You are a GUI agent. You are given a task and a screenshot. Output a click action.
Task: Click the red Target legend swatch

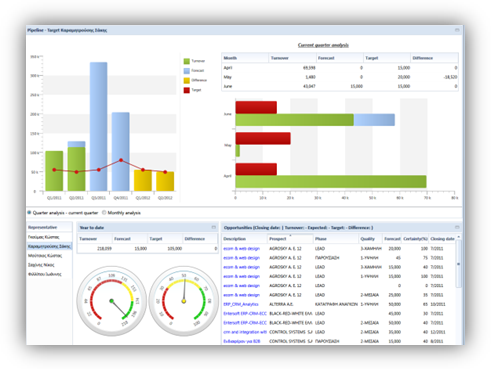[187, 90]
